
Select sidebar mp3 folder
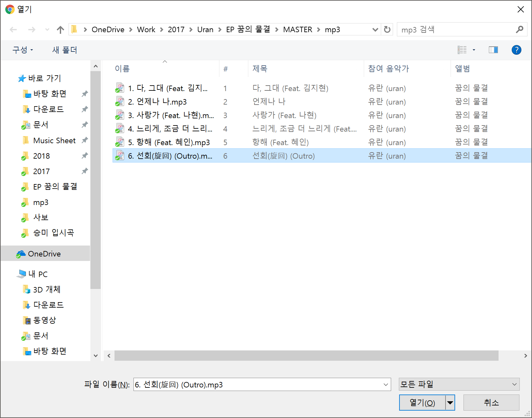pos(41,202)
